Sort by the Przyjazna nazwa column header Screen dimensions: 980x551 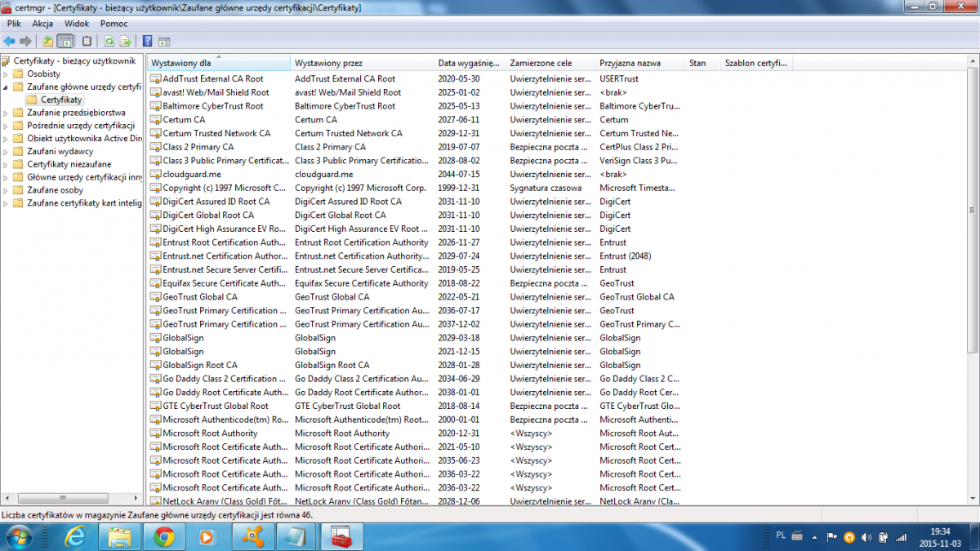pyautogui.click(x=640, y=63)
